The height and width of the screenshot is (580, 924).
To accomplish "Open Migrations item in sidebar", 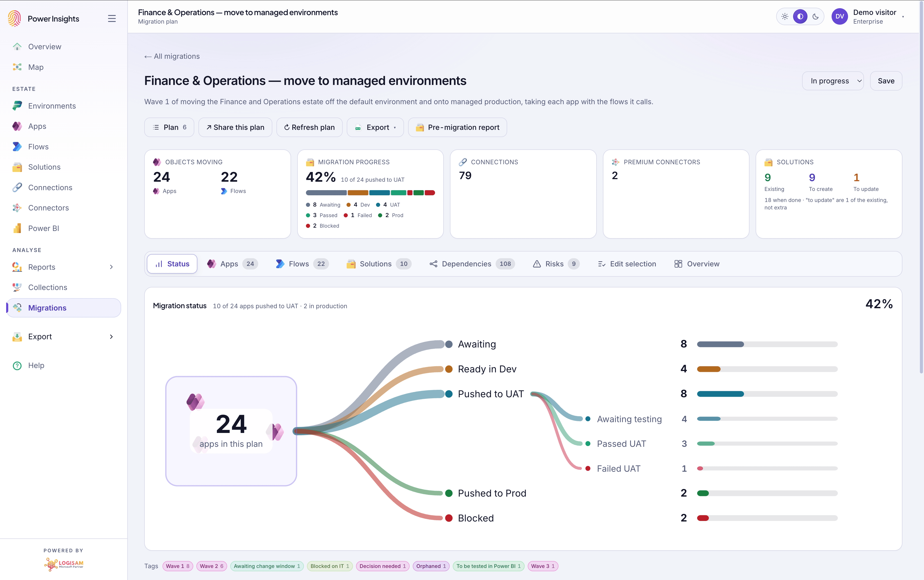I will point(64,308).
